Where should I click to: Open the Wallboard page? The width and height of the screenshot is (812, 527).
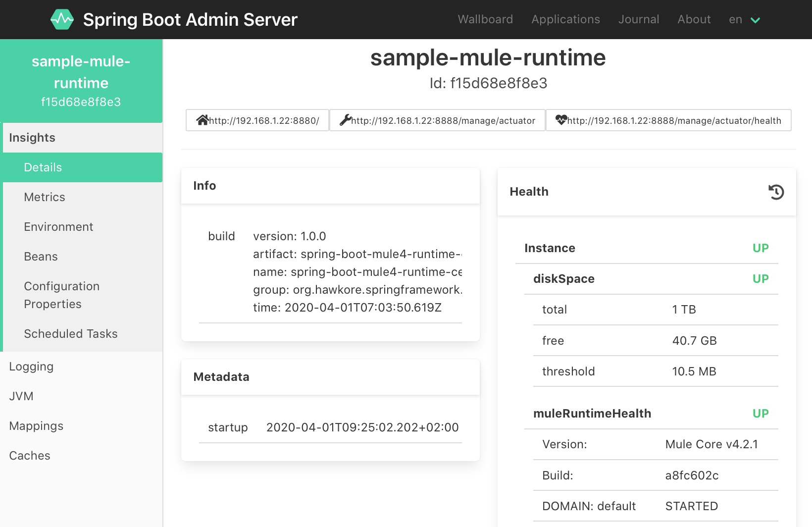coord(485,19)
